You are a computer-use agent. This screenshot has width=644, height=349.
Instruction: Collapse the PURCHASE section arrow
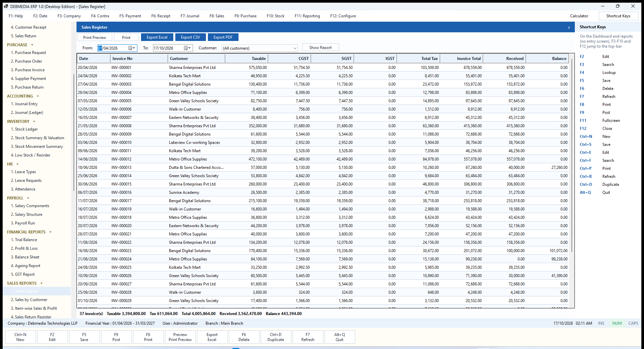click(32, 45)
